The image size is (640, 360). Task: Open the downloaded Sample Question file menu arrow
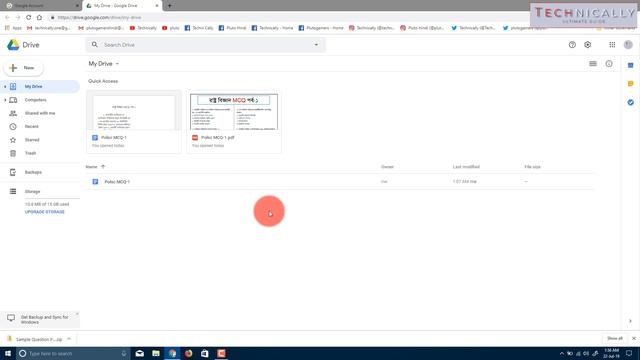click(x=69, y=339)
